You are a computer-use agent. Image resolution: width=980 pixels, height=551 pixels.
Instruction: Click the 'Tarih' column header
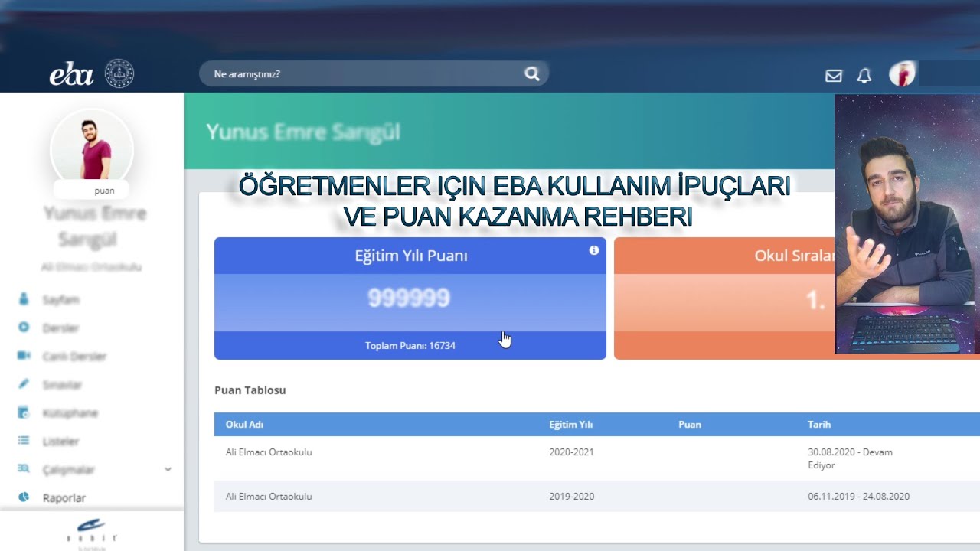pyautogui.click(x=819, y=425)
